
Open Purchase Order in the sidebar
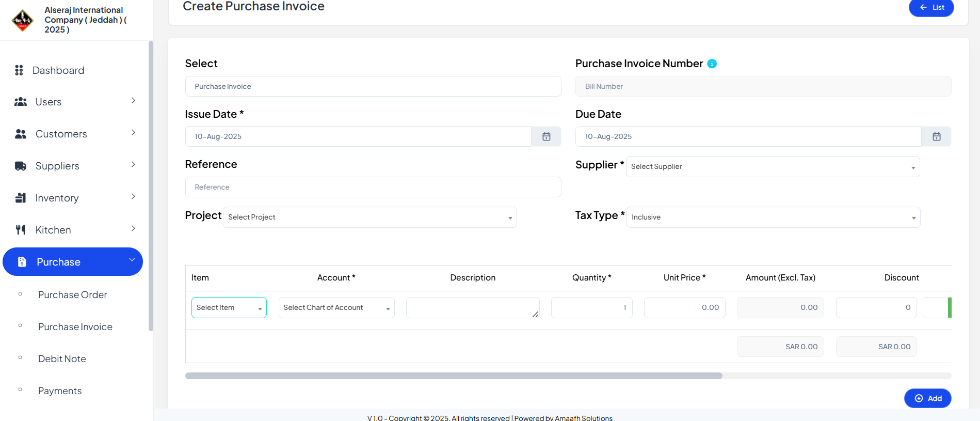coord(73,294)
